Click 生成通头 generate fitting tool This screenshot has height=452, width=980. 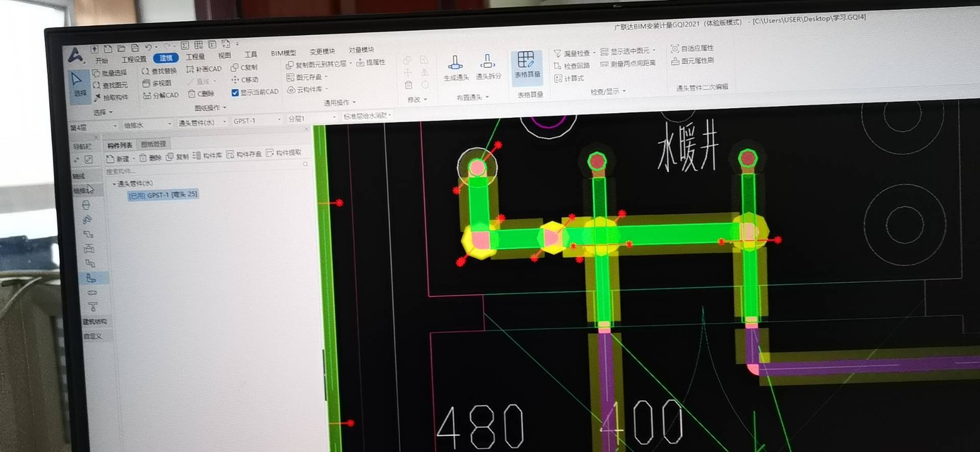pos(456,68)
